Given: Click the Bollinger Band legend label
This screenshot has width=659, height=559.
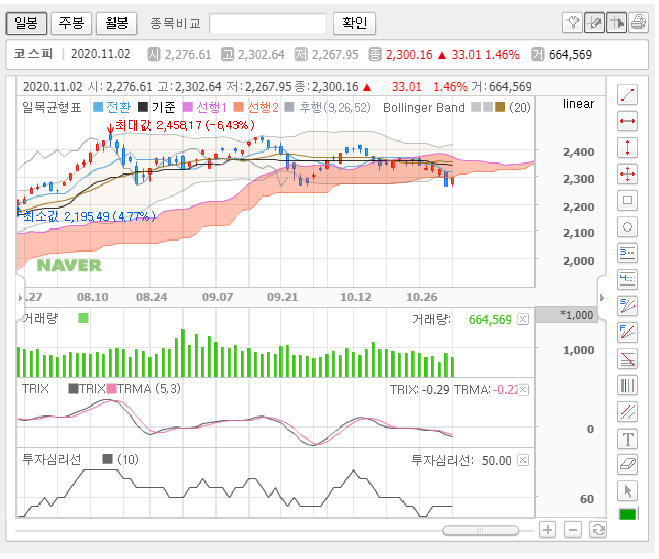Looking at the screenshot, I should click(424, 108).
